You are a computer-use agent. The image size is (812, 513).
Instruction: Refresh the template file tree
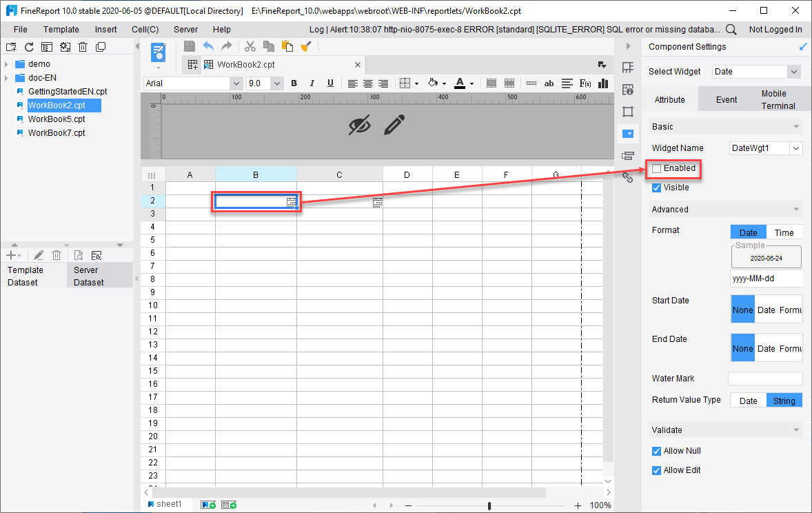tap(29, 47)
